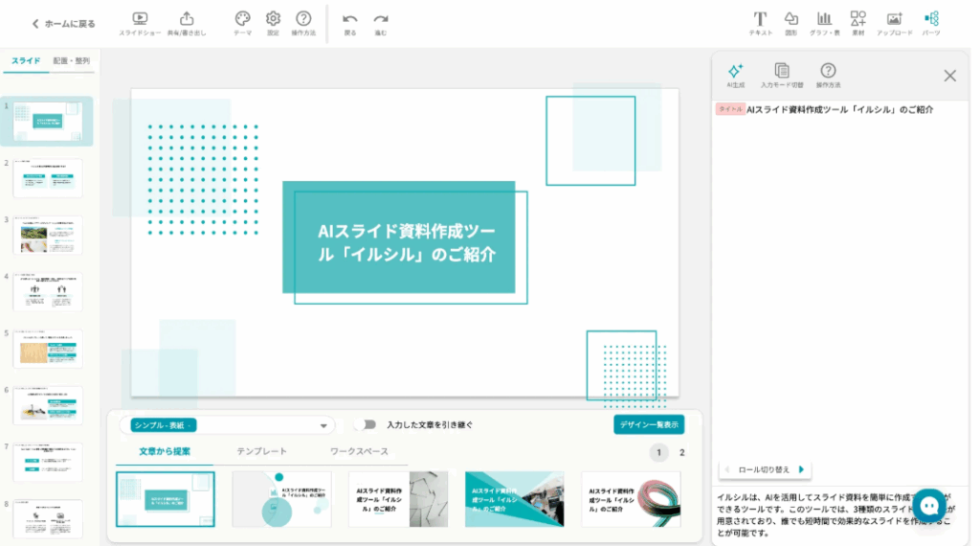Toggle 入力した文章を引き継ぐ switch
Image resolution: width=980 pixels, height=546 pixels.
[365, 424]
